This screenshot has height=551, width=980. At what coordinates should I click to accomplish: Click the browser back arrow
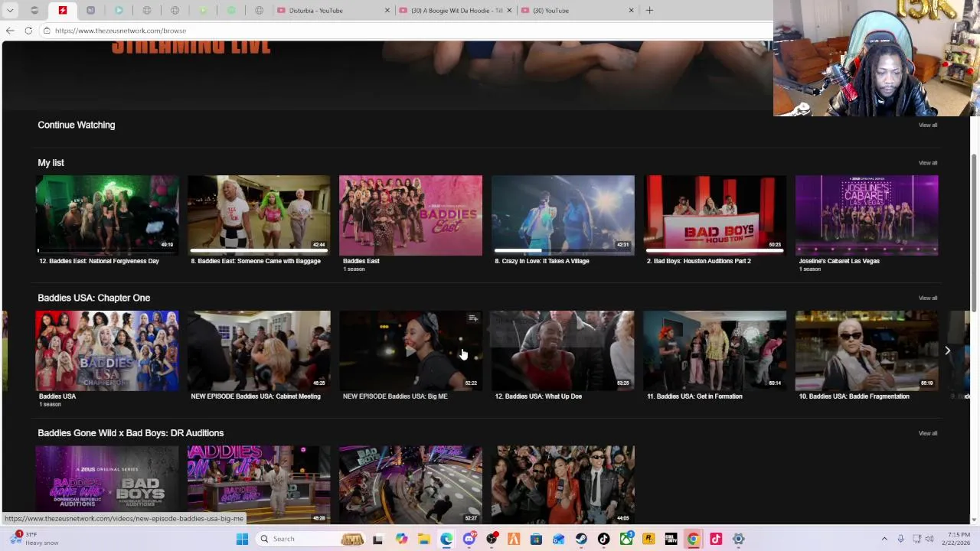(9, 31)
